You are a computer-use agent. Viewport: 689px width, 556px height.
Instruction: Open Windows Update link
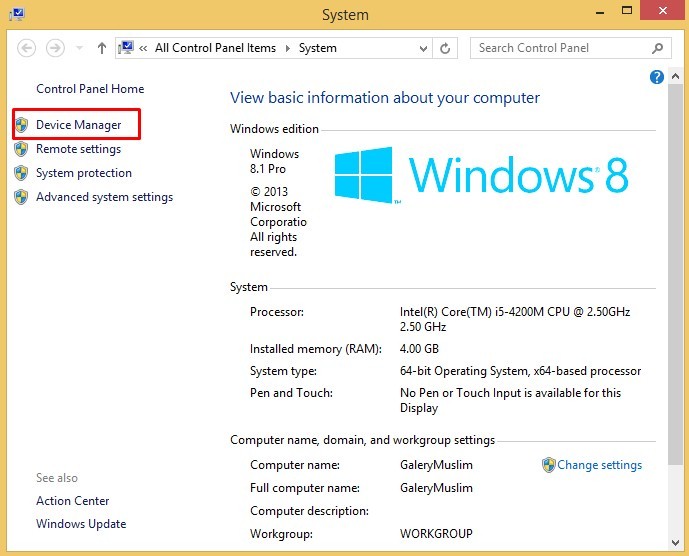coord(81,524)
